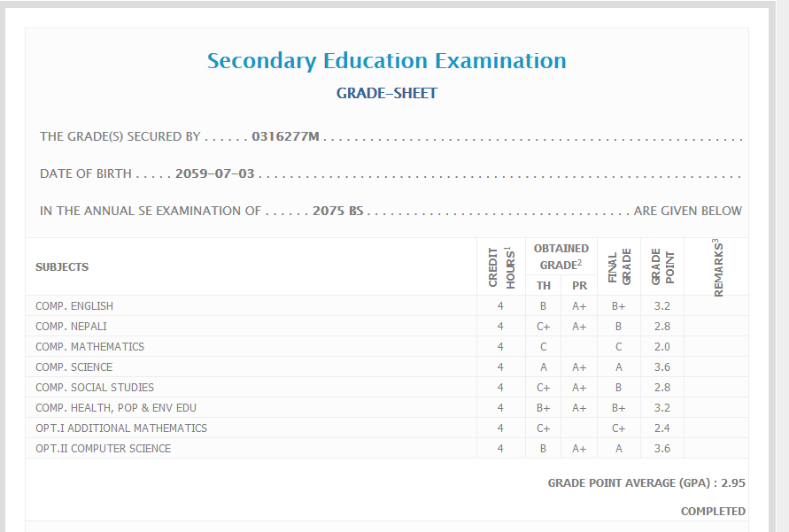Click the FINAL GRADE column header
This screenshot has height=532, width=789.
(x=619, y=266)
